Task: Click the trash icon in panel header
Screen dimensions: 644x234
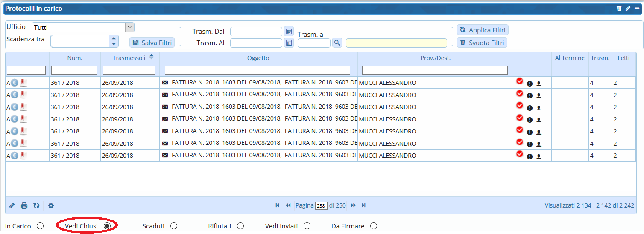Action: click(619, 9)
